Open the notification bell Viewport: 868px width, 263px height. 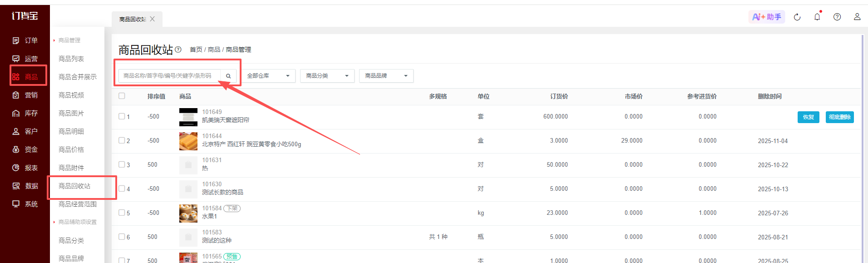coord(817,17)
